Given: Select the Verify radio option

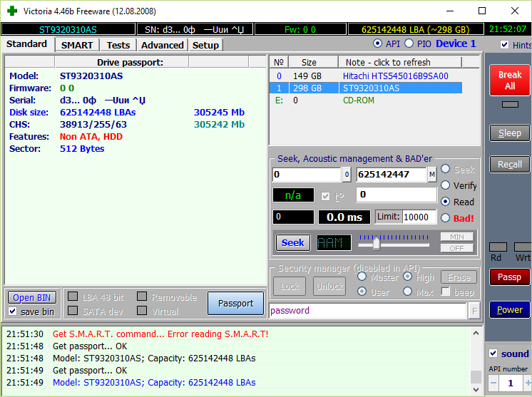Looking at the screenshot, I should click(446, 185).
